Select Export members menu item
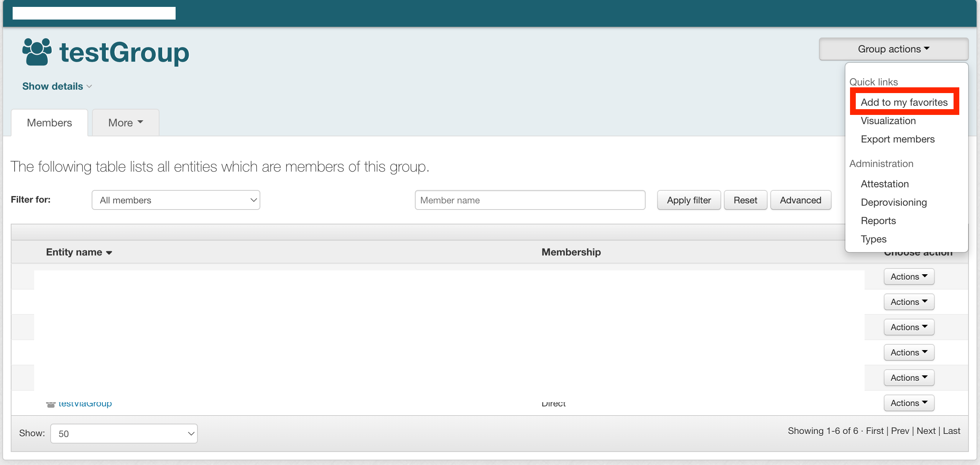 (x=898, y=139)
